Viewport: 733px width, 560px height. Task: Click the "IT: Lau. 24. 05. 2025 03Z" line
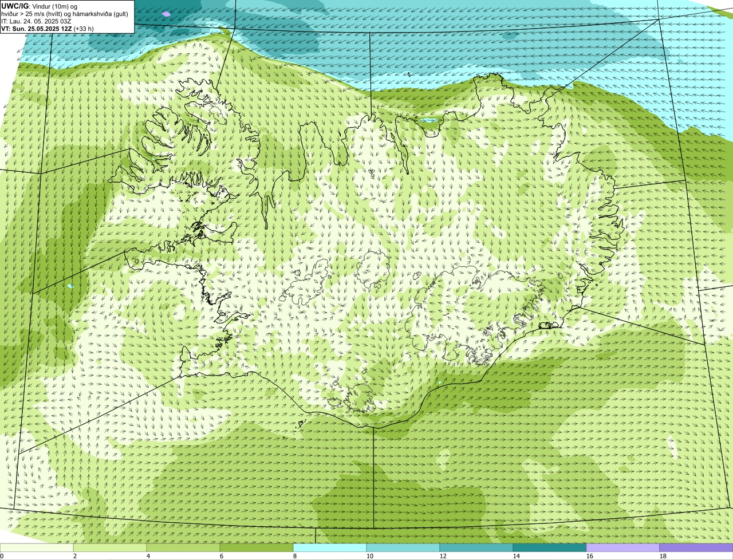(x=36, y=21)
